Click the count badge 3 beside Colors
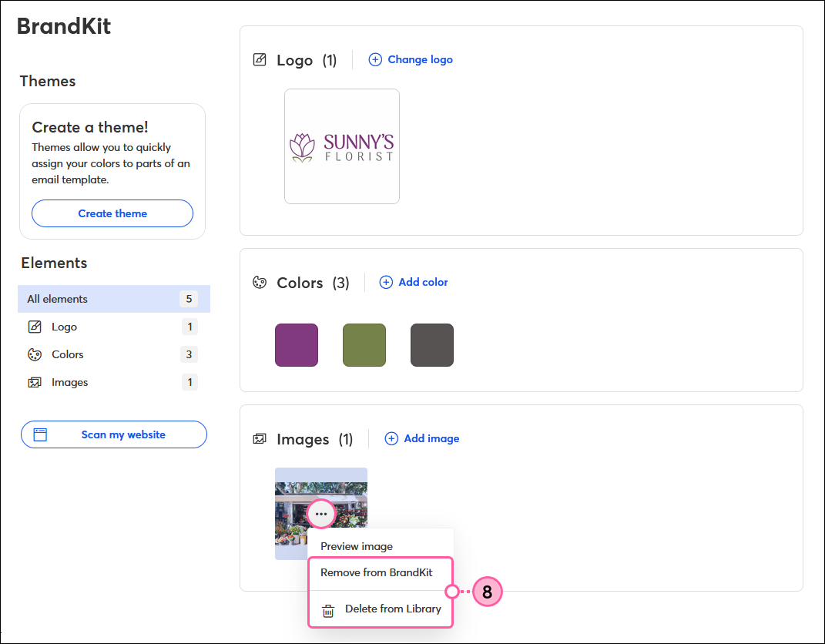The height and width of the screenshot is (644, 825). click(189, 354)
